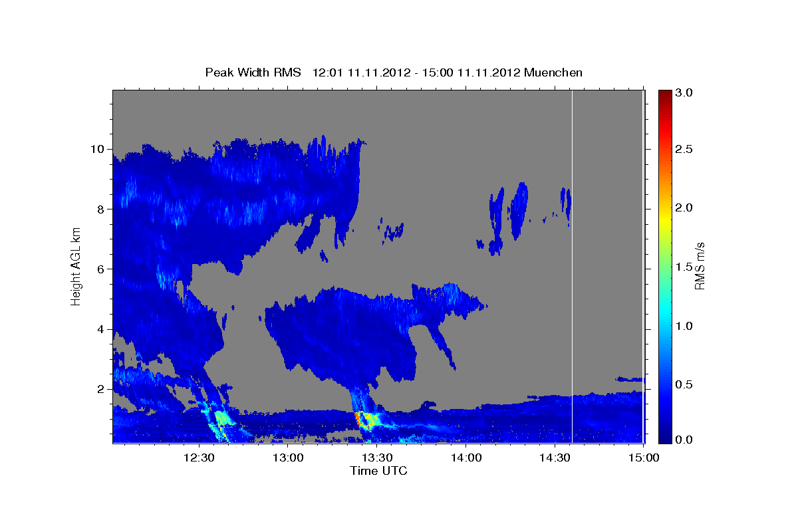798x532 pixels.
Task: Click the height tick label 8
Action: point(102,209)
